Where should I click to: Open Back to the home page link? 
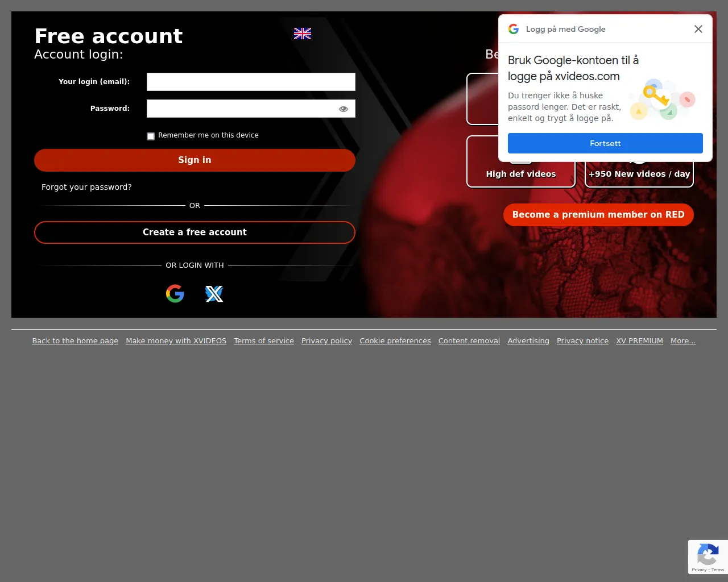tap(75, 341)
